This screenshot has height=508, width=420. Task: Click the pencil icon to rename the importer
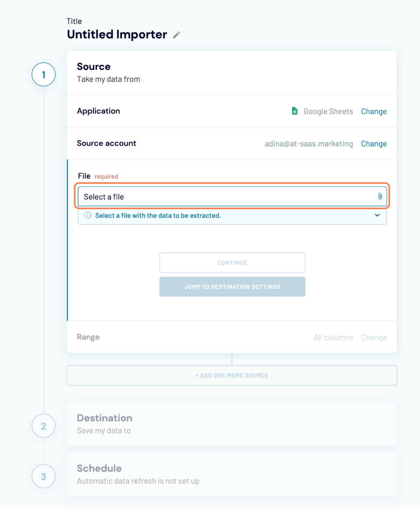[x=177, y=34]
